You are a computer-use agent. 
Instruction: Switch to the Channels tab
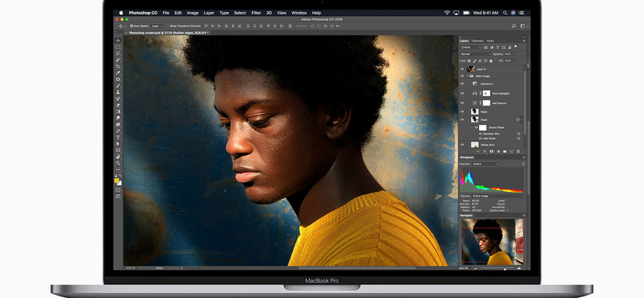[x=477, y=41]
